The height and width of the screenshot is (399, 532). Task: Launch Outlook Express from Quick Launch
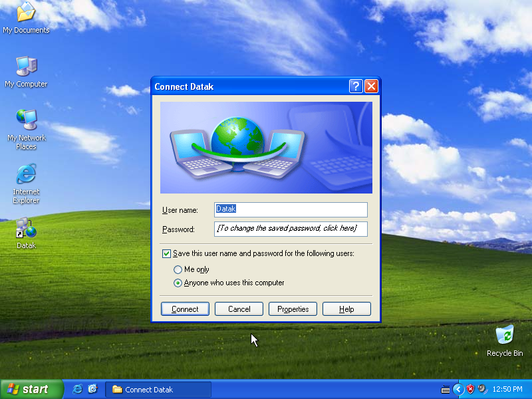(92, 389)
